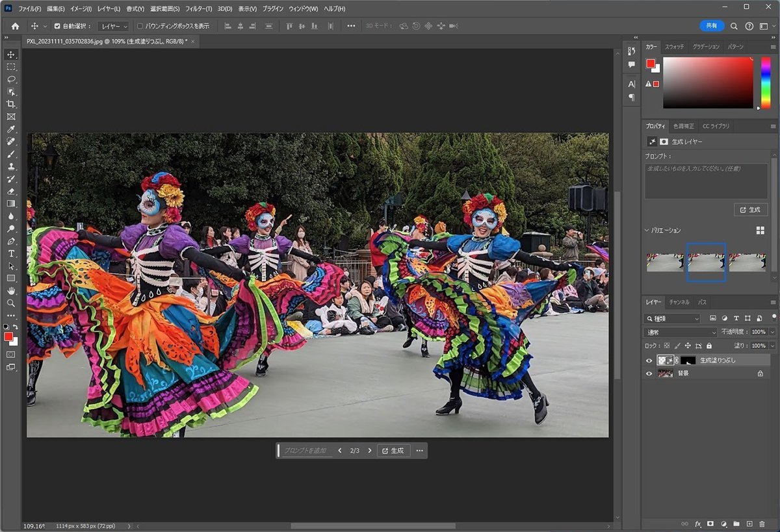
Task: Open the search magnifier icon at top right
Action: coord(734,26)
